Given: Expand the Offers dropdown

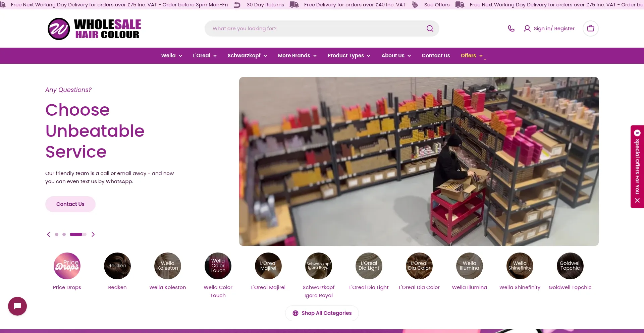Looking at the screenshot, I should (472, 56).
